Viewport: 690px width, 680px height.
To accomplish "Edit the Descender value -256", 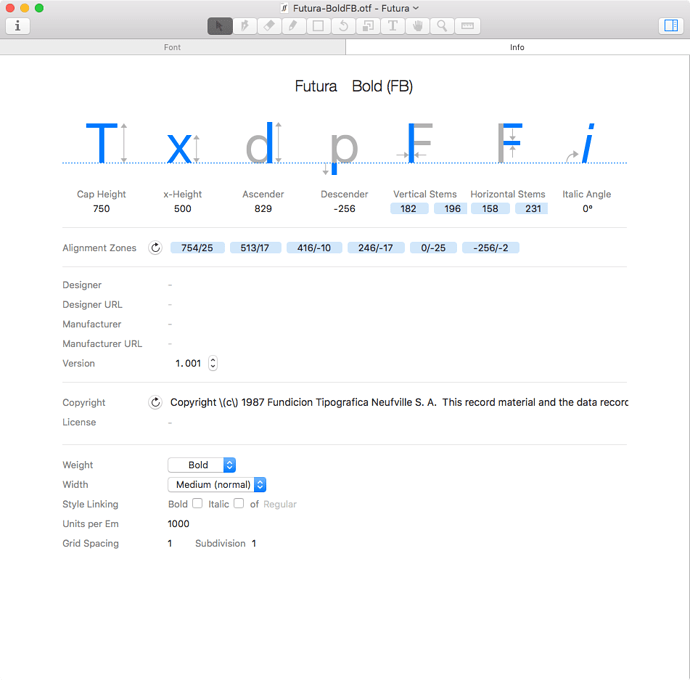I will click(x=345, y=209).
